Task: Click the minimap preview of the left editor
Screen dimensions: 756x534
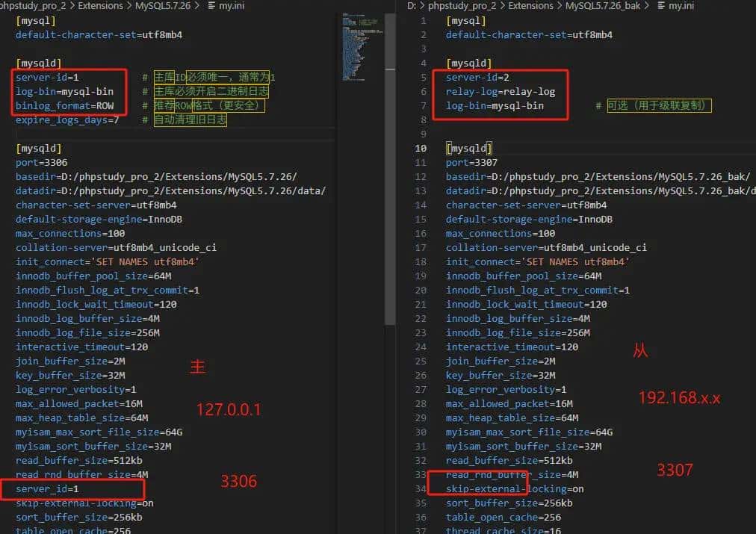Action: (362, 47)
